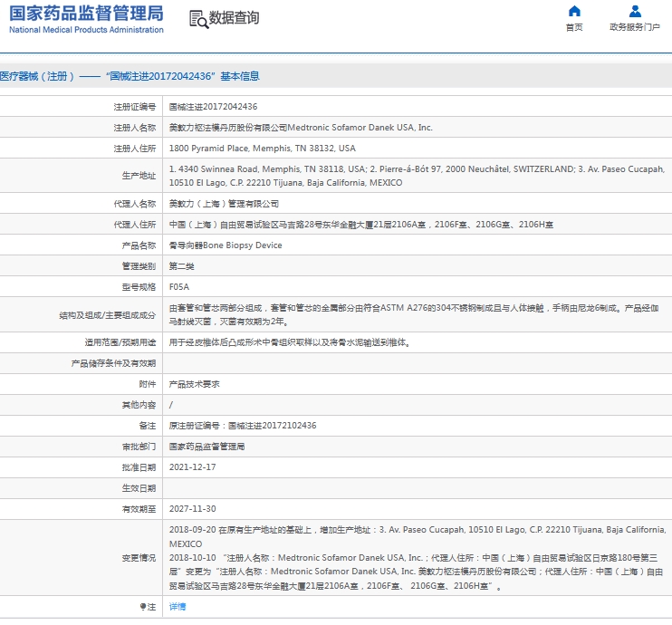This screenshot has height=625, width=672.
Task: Click the registrant address 1800 Pyramid Place
Action: pos(262,149)
